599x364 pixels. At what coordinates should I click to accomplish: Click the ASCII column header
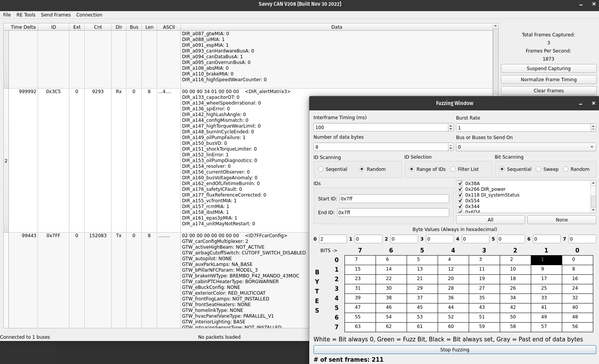[169, 27]
